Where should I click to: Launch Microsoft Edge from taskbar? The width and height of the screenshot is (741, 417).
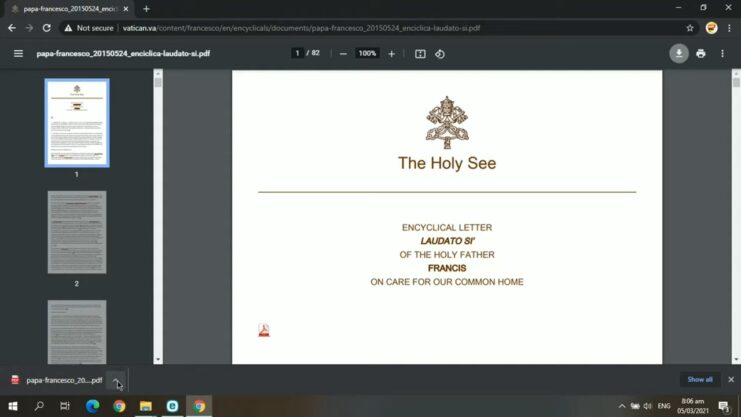(93, 406)
